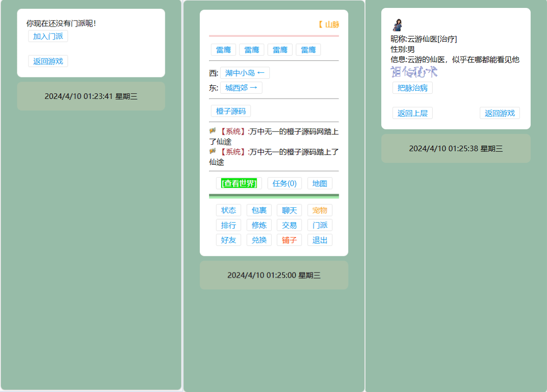Open the orange 宠物 pet menu
Image resolution: width=547 pixels, height=392 pixels.
point(320,210)
